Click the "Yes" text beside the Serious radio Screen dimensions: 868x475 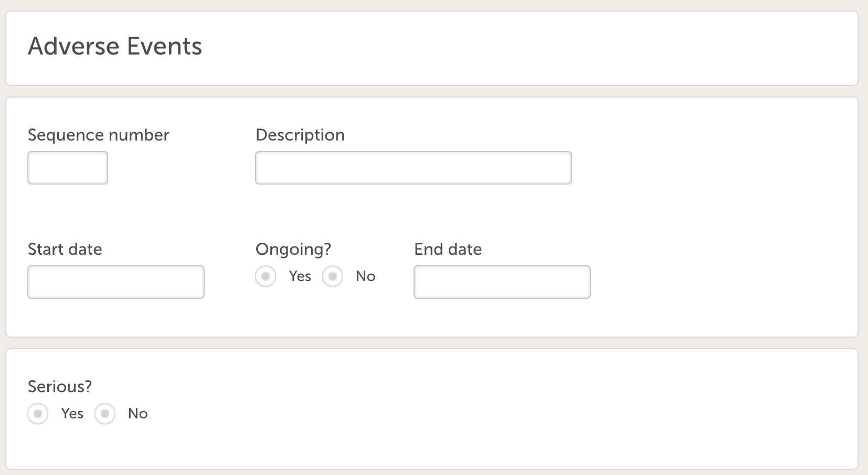point(72,414)
